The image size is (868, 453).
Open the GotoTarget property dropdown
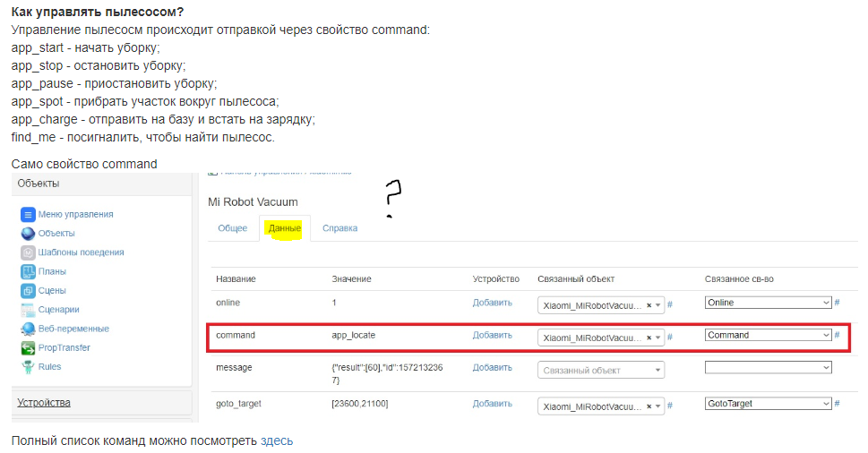coord(768,404)
